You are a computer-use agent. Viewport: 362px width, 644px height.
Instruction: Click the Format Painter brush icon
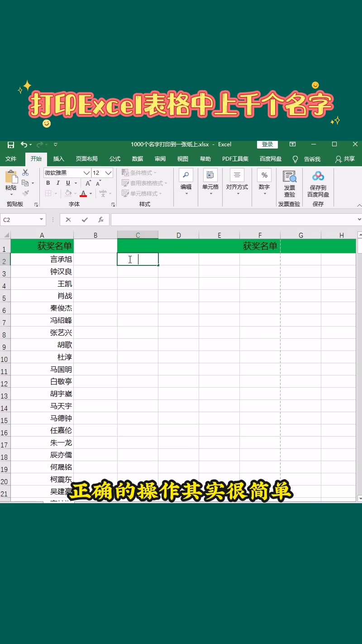click(25, 193)
